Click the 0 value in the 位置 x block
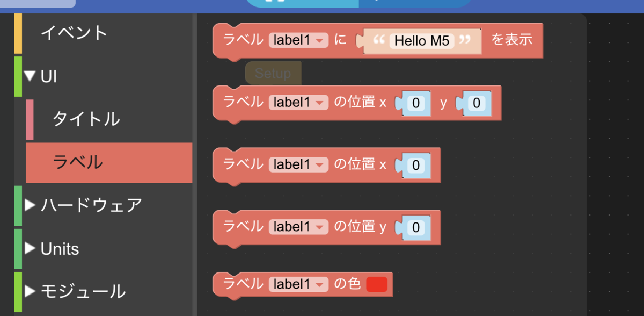 pyautogui.click(x=417, y=165)
